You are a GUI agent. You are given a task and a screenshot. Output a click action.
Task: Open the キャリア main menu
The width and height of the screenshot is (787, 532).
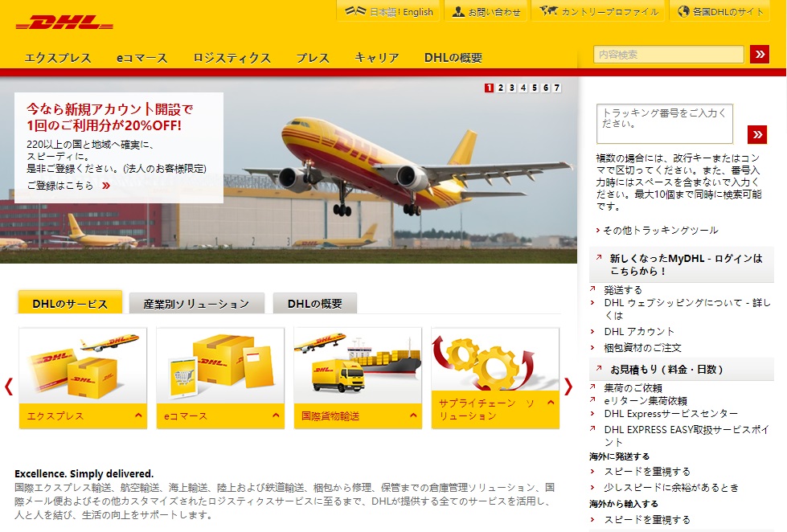(x=376, y=58)
